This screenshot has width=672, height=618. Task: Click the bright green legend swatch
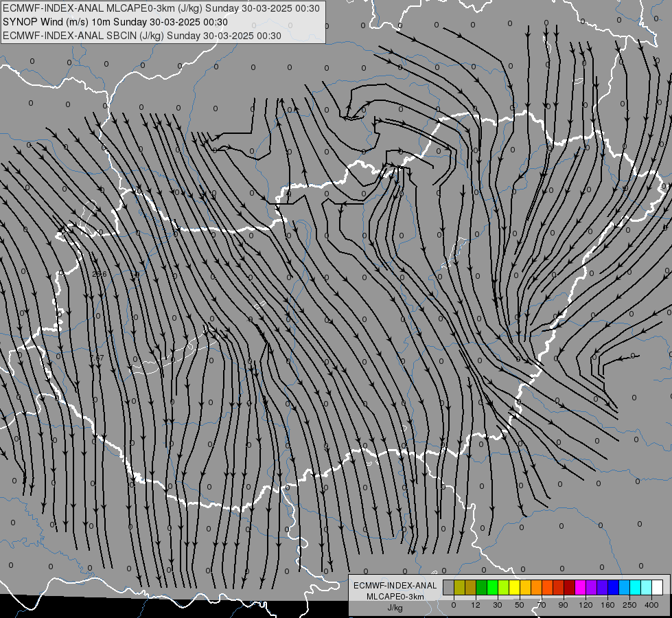493,587
